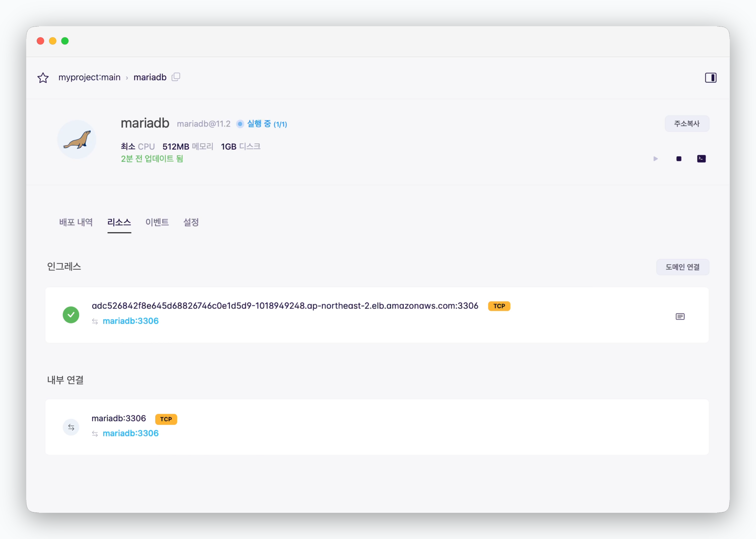Image resolution: width=756 pixels, height=539 pixels.
Task: Click the internal connection arrows icon
Action: [x=71, y=427]
